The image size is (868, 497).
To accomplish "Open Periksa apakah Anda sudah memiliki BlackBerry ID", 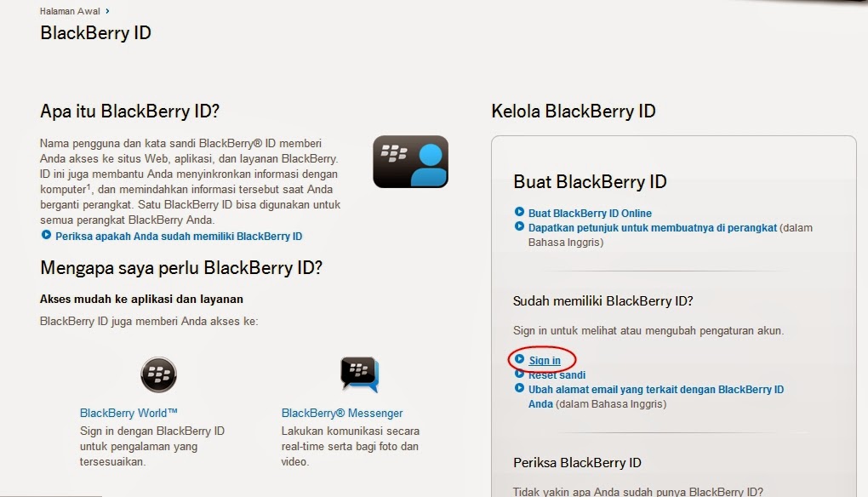I will [179, 237].
